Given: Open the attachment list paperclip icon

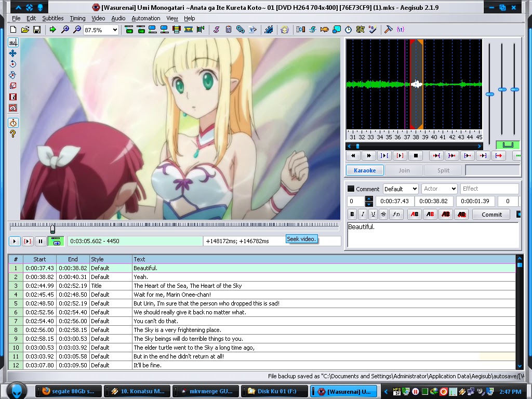Looking at the screenshot, I should click(240, 30).
